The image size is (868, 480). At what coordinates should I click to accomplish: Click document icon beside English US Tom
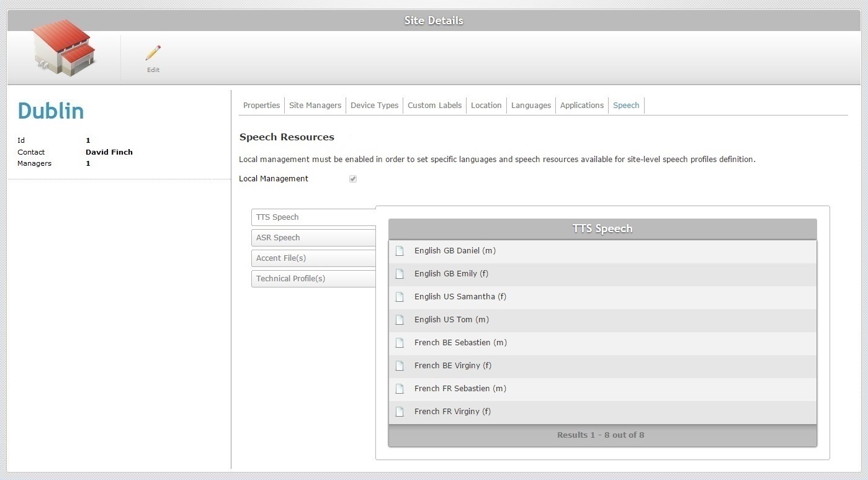[400, 320]
